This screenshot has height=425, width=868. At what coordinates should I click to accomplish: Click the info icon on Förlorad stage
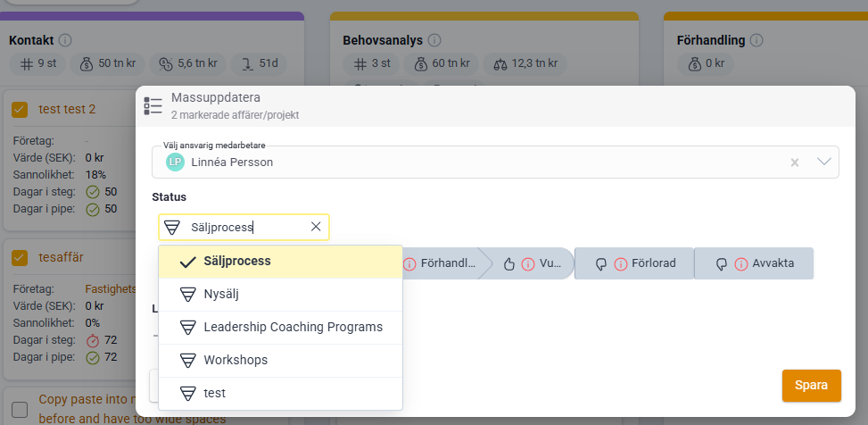620,263
